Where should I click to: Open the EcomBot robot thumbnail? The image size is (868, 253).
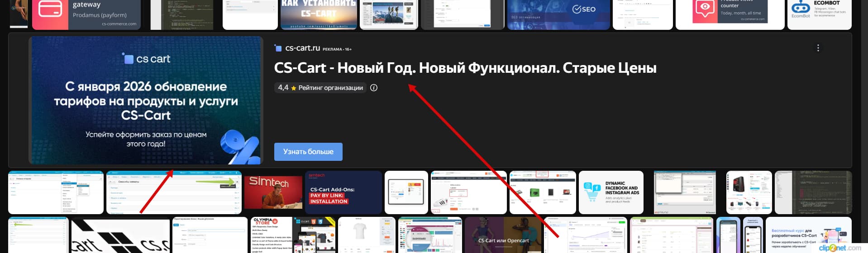click(819, 14)
